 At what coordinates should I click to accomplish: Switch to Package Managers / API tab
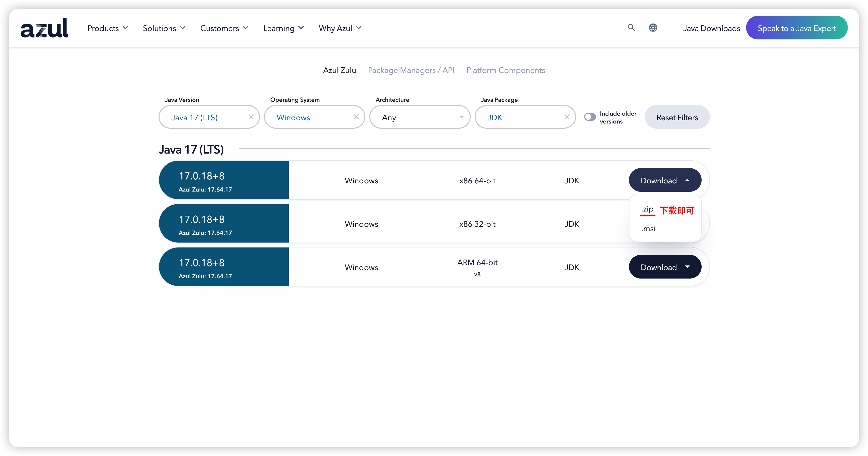pyautogui.click(x=411, y=70)
